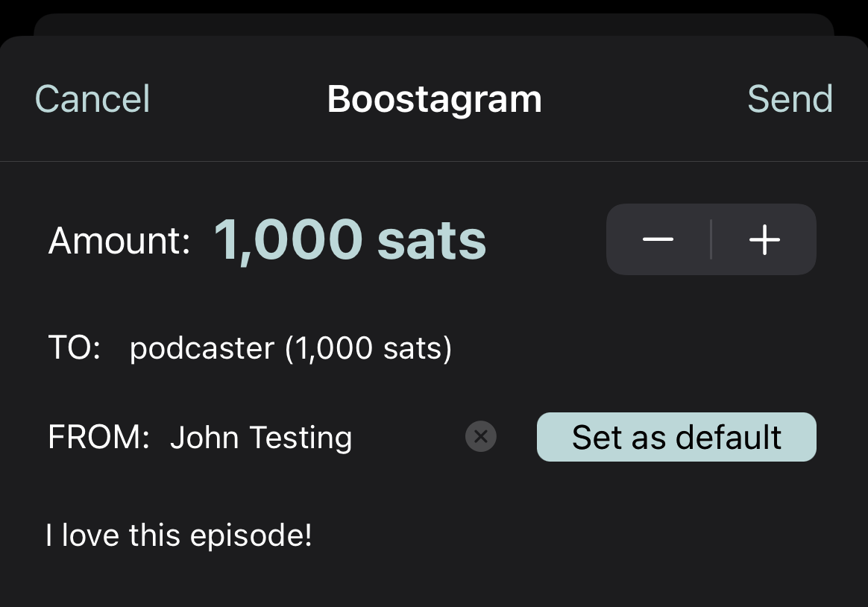The height and width of the screenshot is (607, 868).
Task: Click the blank message area below the text
Action: coord(434,581)
